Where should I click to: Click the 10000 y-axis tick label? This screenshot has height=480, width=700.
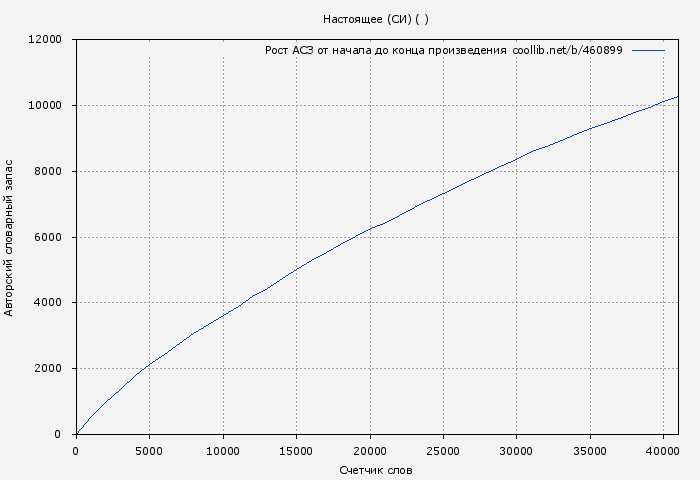tap(45, 106)
